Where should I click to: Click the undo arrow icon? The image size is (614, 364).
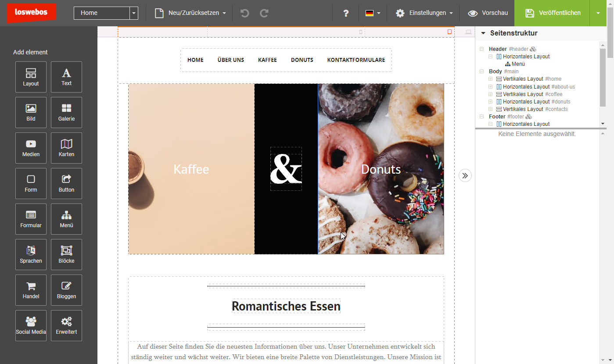[245, 13]
